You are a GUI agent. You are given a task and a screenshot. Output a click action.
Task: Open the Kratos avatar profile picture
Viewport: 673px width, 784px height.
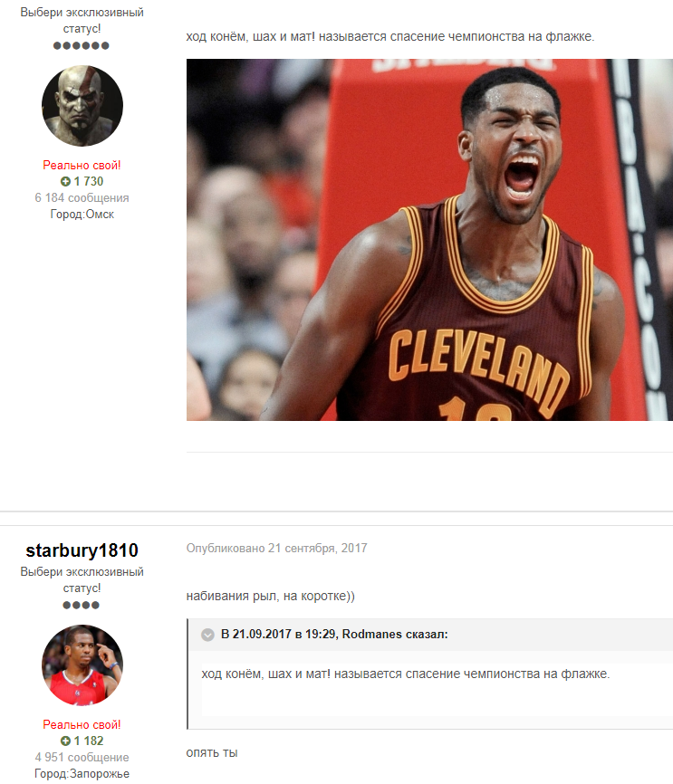82,106
